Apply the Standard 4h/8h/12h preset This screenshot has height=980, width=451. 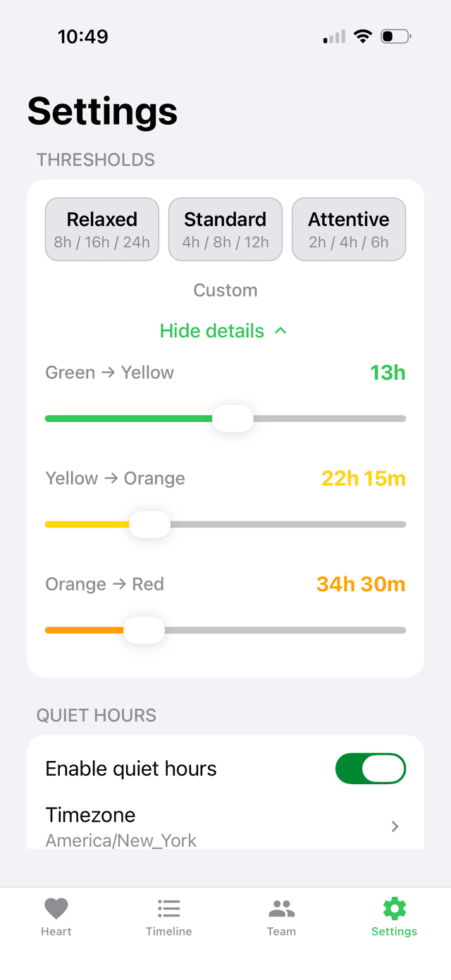pos(225,229)
